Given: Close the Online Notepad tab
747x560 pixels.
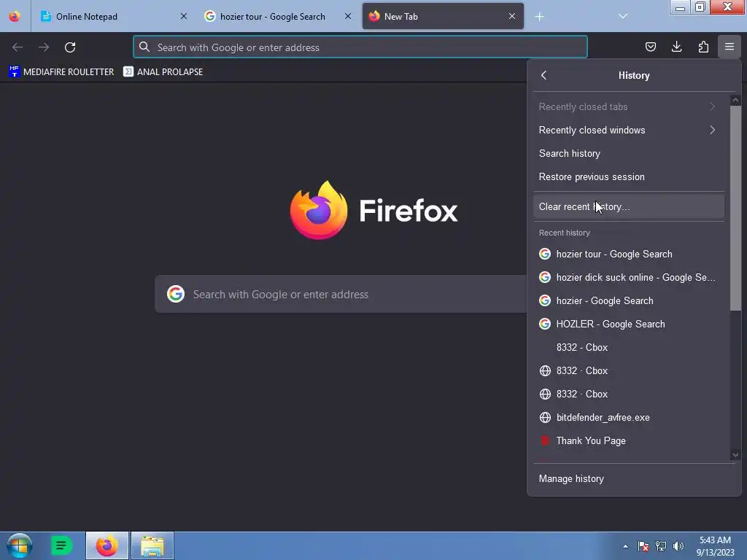Looking at the screenshot, I should pyautogui.click(x=183, y=16).
